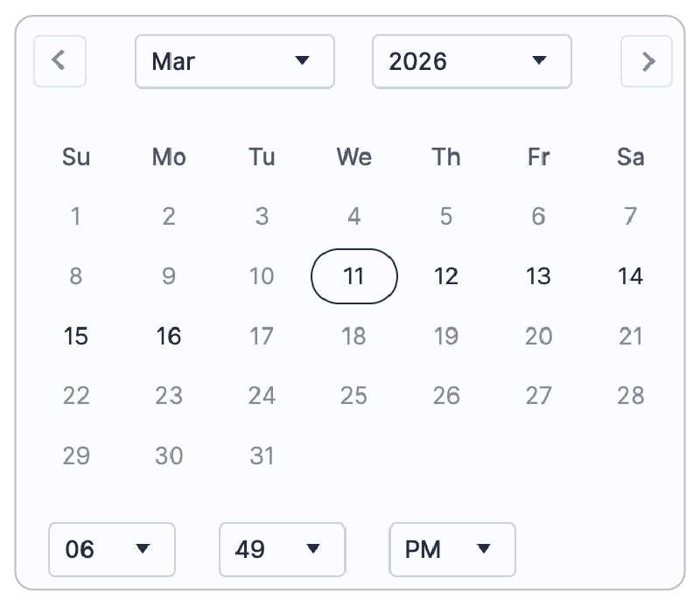The height and width of the screenshot is (606, 700).
Task: Select March 16 on the calendar
Action: pos(169,336)
